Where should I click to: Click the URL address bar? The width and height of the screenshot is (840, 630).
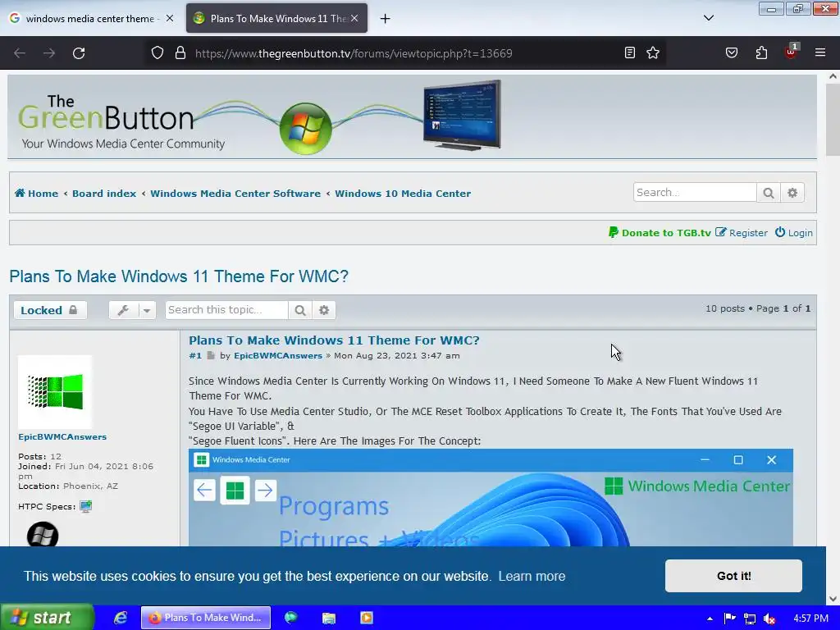pyautogui.click(x=354, y=53)
